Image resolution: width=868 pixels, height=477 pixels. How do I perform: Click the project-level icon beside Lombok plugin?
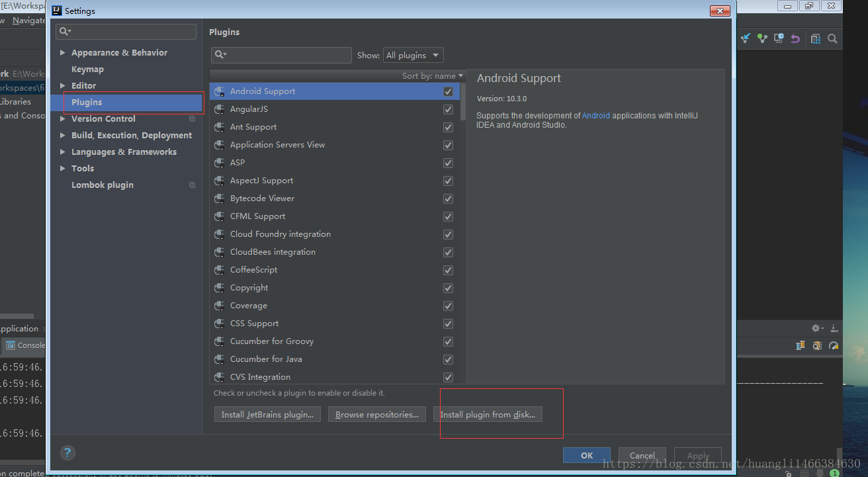192,185
